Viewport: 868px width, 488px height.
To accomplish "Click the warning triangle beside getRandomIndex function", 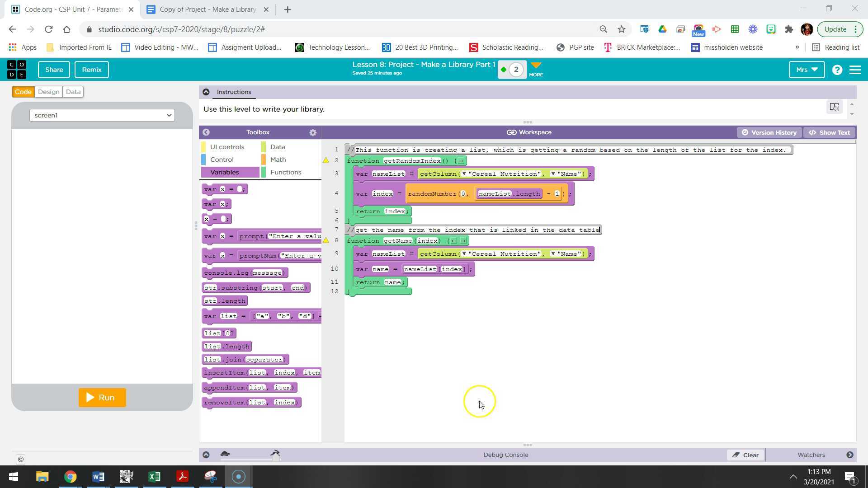I will click(325, 160).
